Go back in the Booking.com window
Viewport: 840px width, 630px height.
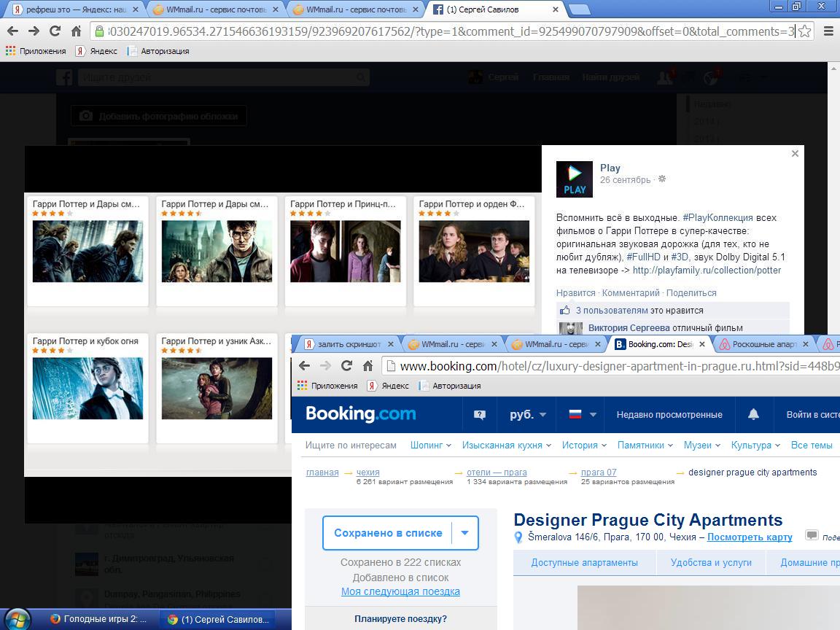(304, 366)
